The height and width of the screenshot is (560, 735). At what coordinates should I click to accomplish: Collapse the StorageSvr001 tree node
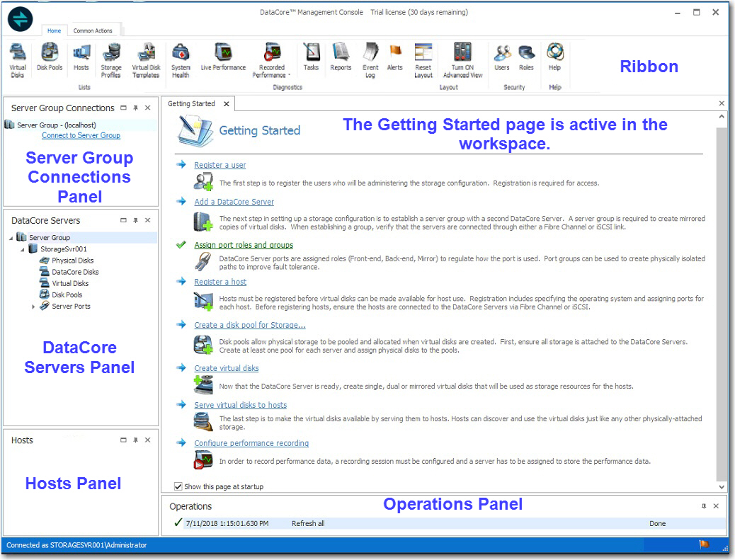23,250
